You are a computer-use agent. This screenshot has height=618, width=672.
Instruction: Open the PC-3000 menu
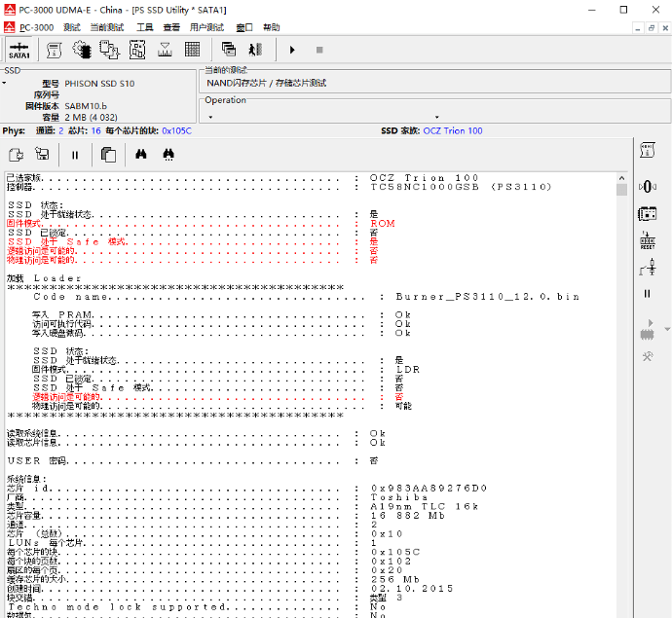(x=36, y=27)
